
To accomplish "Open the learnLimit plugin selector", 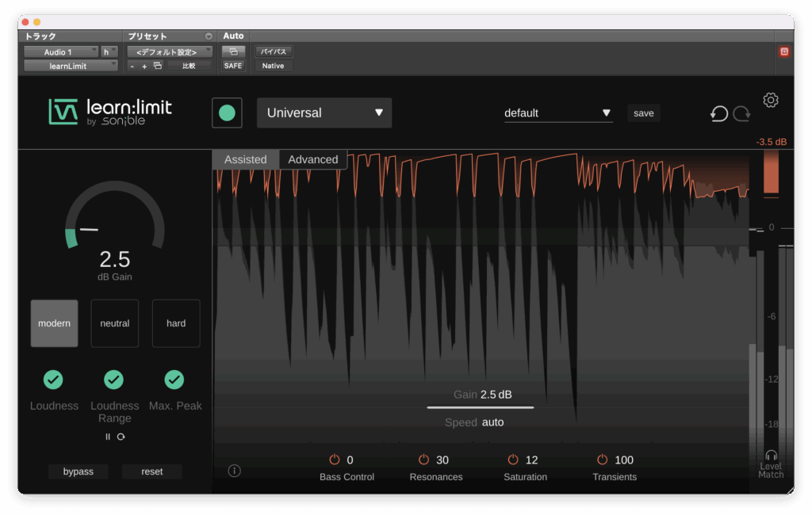I will (71, 66).
